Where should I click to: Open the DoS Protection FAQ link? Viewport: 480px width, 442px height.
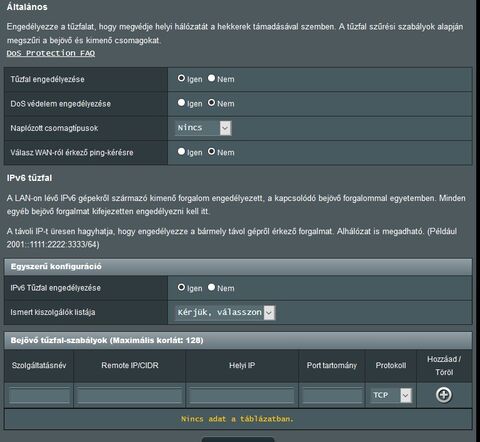tap(51, 53)
